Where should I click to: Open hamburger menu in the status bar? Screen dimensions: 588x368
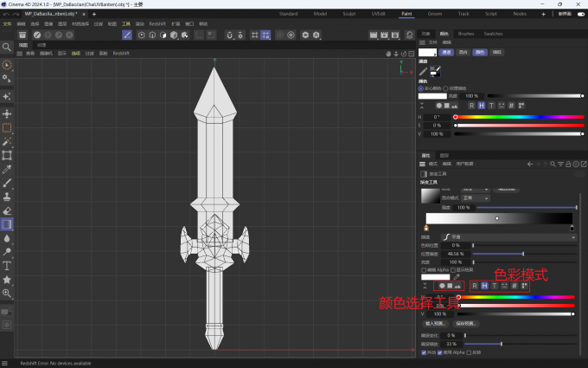point(4,363)
